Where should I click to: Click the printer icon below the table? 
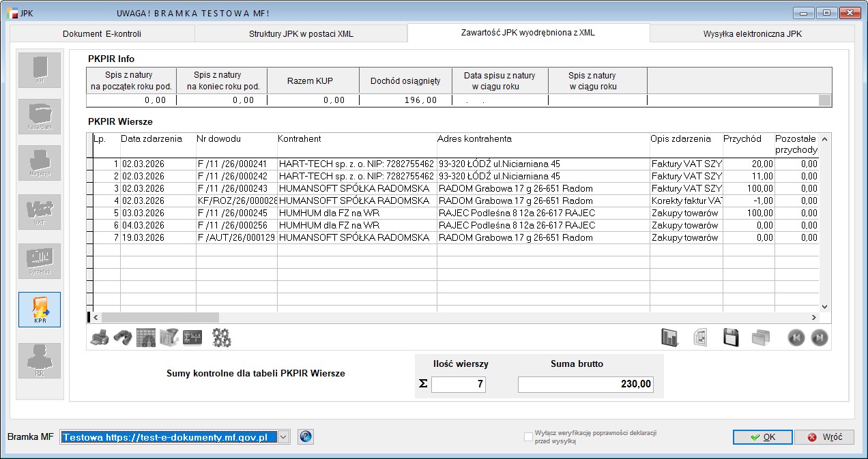(x=100, y=338)
